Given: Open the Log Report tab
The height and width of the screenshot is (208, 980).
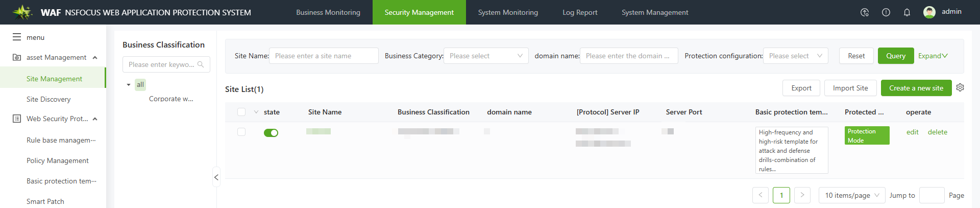Looking at the screenshot, I should click(x=579, y=12).
